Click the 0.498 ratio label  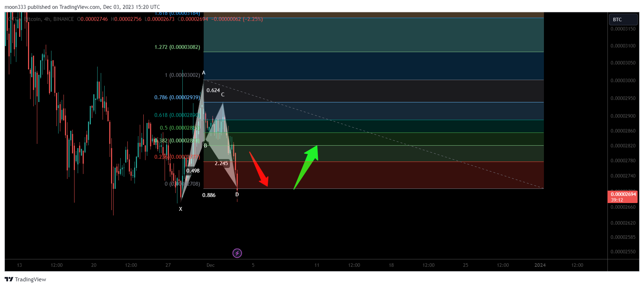click(193, 171)
